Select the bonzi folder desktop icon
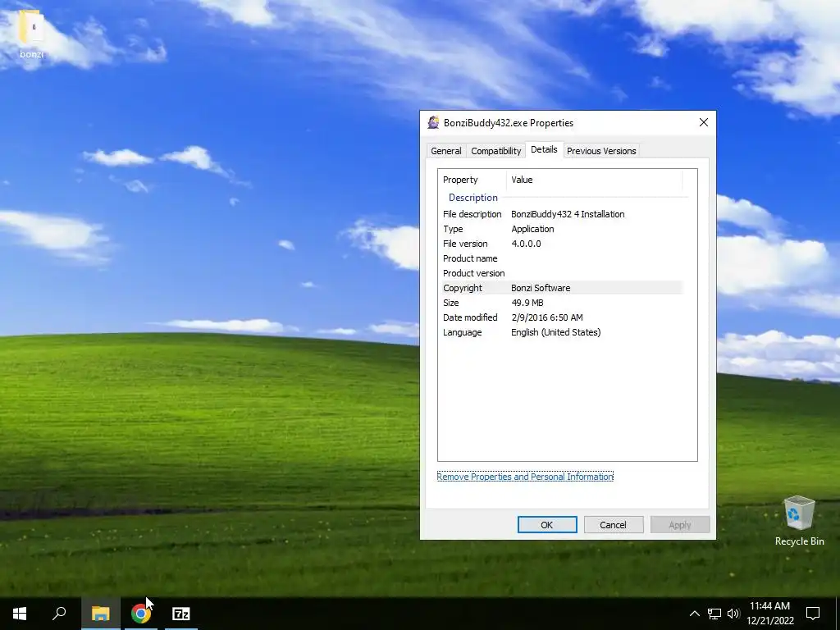The image size is (840, 630). [x=32, y=34]
